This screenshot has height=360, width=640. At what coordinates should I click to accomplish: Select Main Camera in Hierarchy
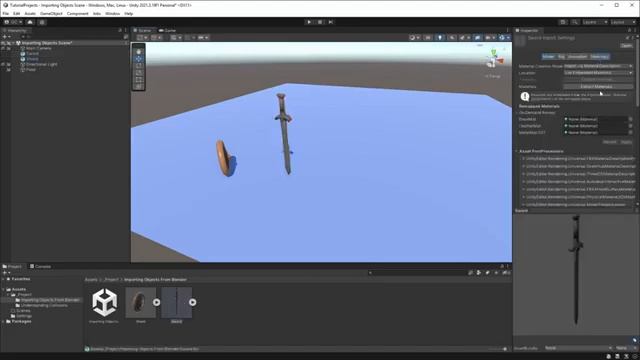click(39, 48)
